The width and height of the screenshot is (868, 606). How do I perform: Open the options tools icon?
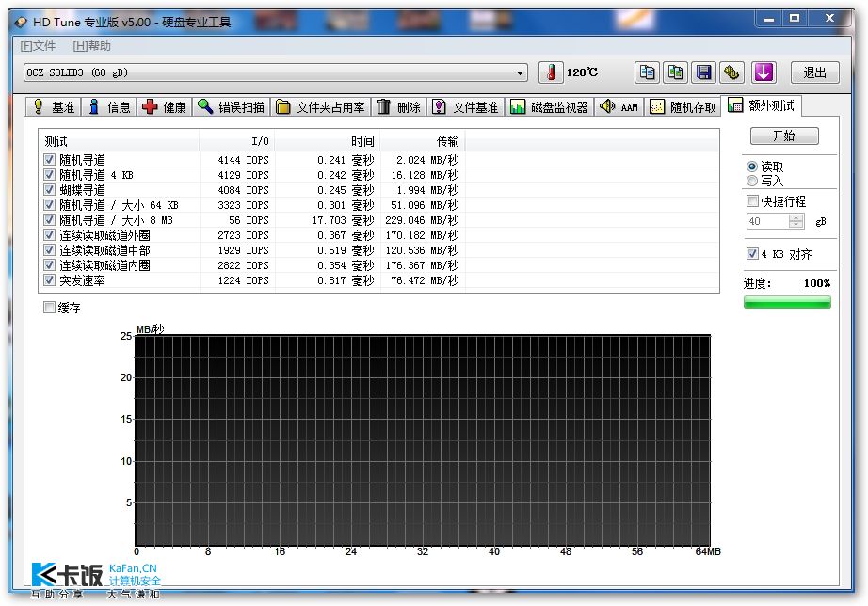(x=731, y=72)
